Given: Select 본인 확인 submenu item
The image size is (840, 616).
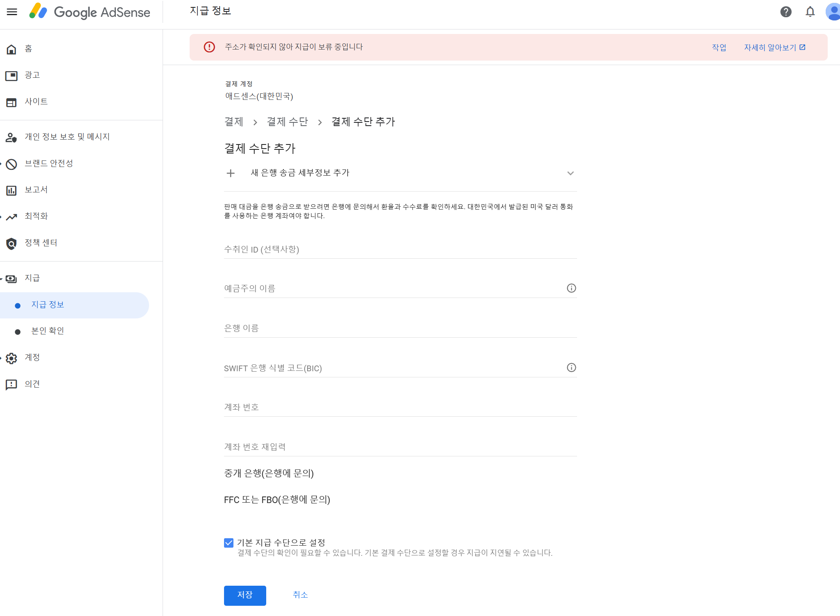Looking at the screenshot, I should coord(48,331).
